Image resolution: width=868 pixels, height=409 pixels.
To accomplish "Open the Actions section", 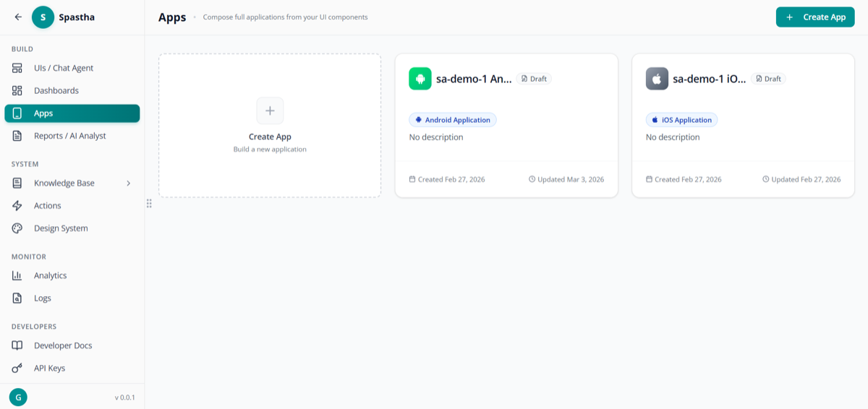I will click(72, 206).
